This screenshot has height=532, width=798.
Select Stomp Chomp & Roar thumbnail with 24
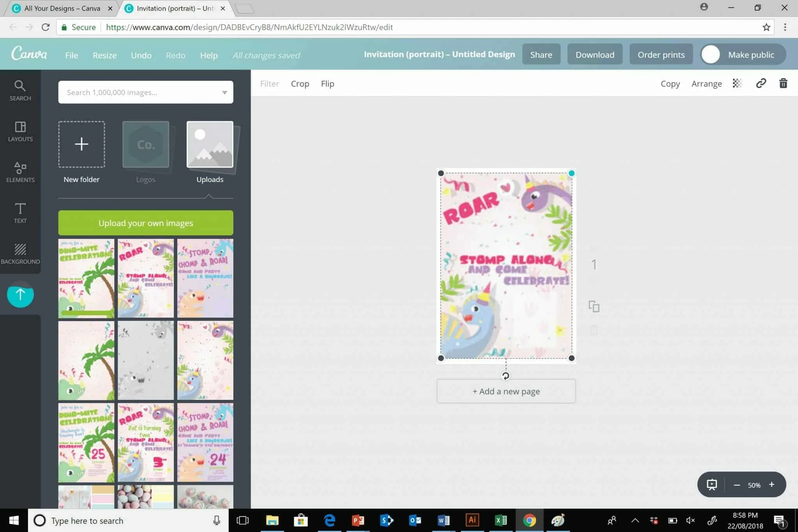tap(205, 442)
